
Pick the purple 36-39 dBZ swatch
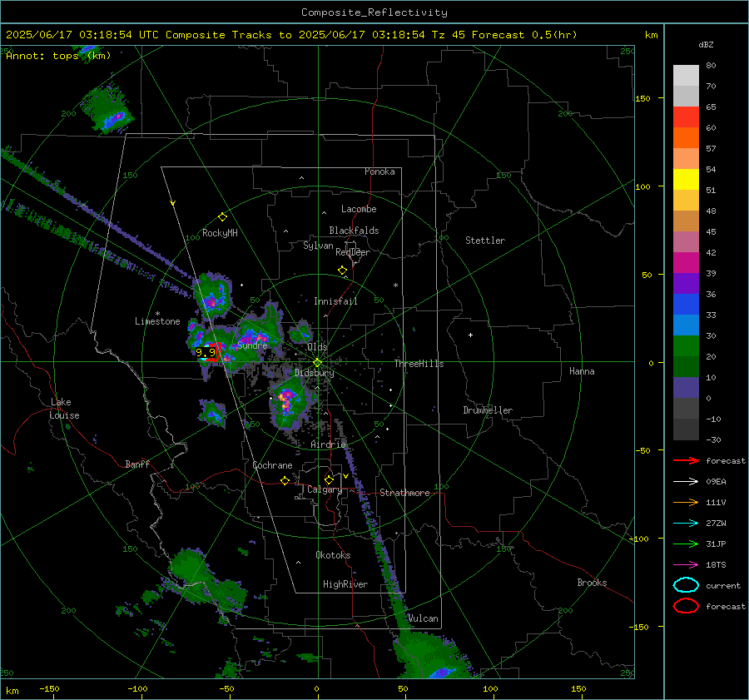(x=686, y=284)
